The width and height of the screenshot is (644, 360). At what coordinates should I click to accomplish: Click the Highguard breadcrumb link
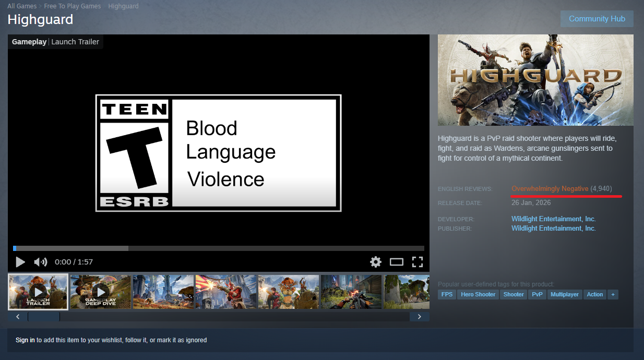123,6
